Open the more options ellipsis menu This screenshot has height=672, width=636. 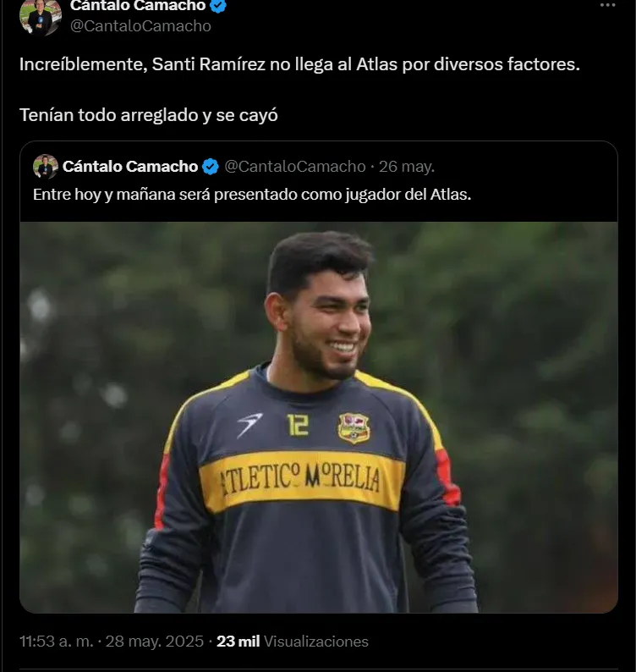[x=607, y=5]
